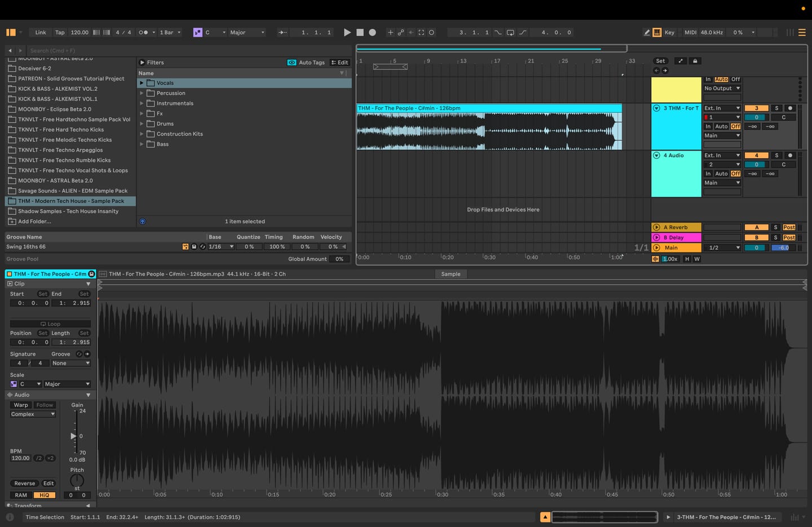The height and width of the screenshot is (527, 812).
Task: Click the status bar info circle icon
Action: tap(10, 517)
